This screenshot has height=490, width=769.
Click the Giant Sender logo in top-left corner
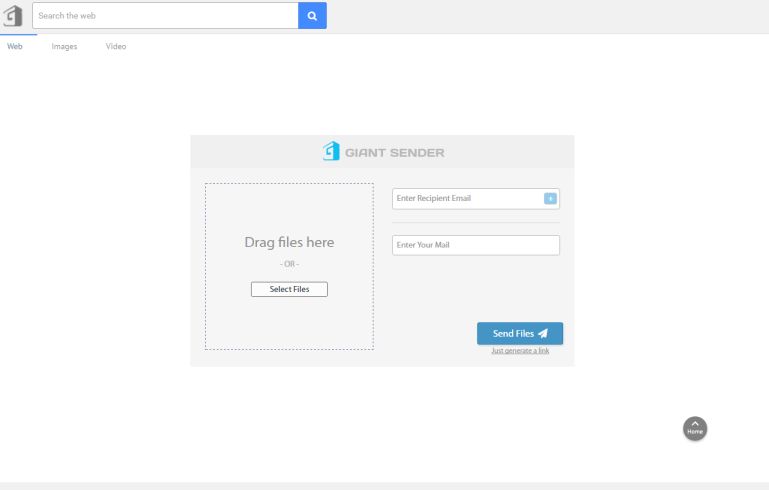13,16
